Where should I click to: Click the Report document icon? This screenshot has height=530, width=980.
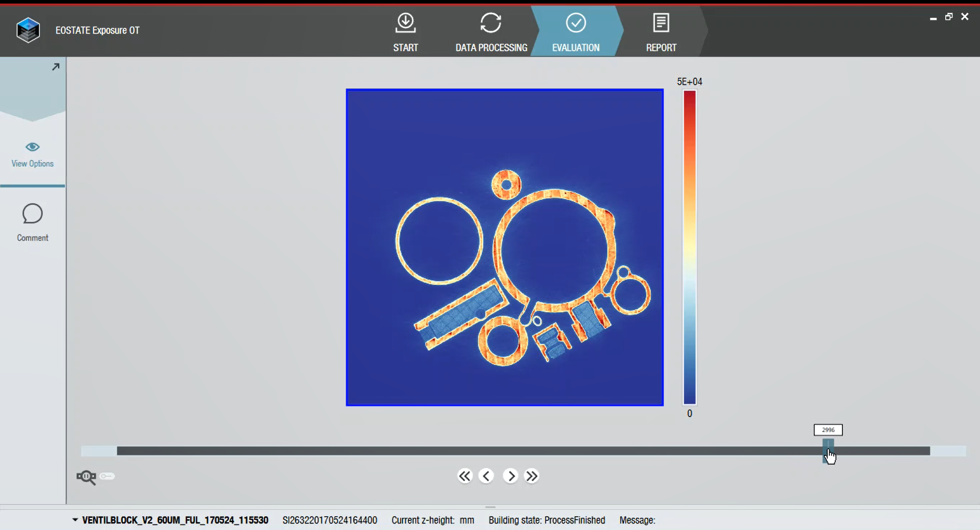click(661, 22)
